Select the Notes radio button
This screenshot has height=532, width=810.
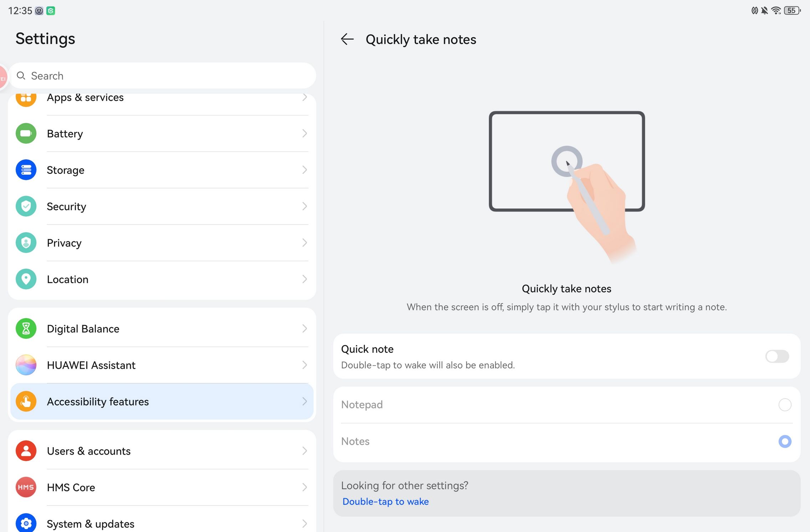[x=785, y=441]
